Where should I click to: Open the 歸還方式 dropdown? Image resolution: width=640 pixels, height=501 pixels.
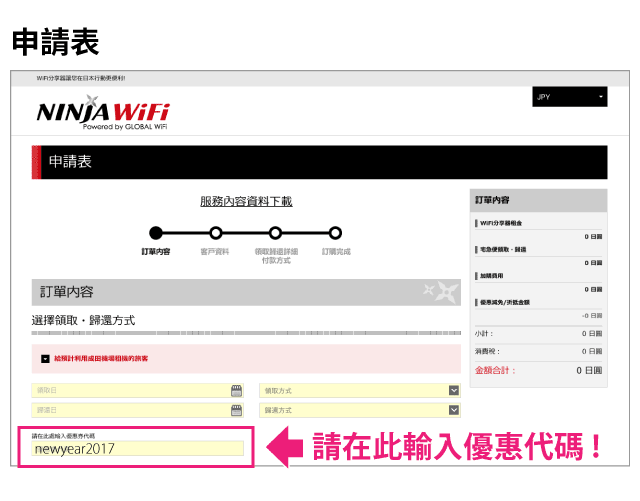[x=360, y=410]
